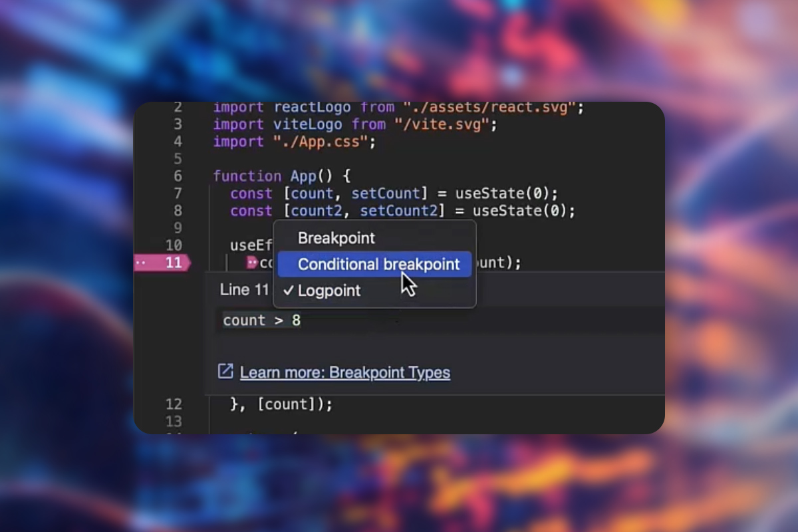Image resolution: width=798 pixels, height=532 pixels.
Task: Click the import reactLogo line
Action: pos(398,108)
